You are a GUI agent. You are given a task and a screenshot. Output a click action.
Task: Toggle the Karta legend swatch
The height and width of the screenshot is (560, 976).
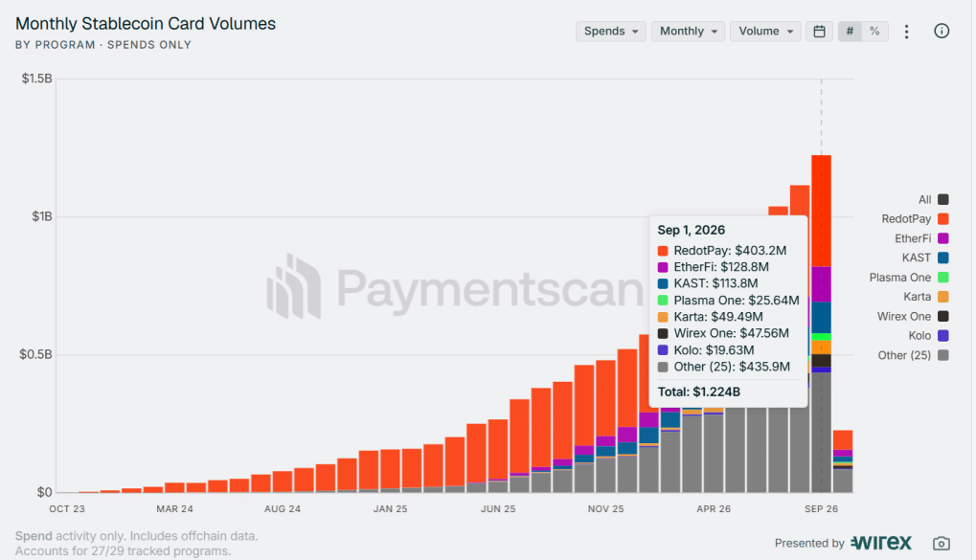click(943, 297)
